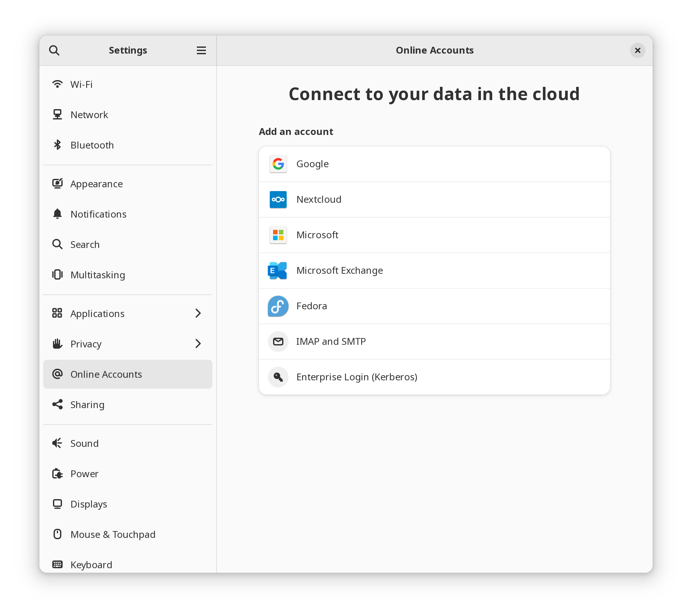692x616 pixels.
Task: Click the Kerberos key icon
Action: pos(278,377)
